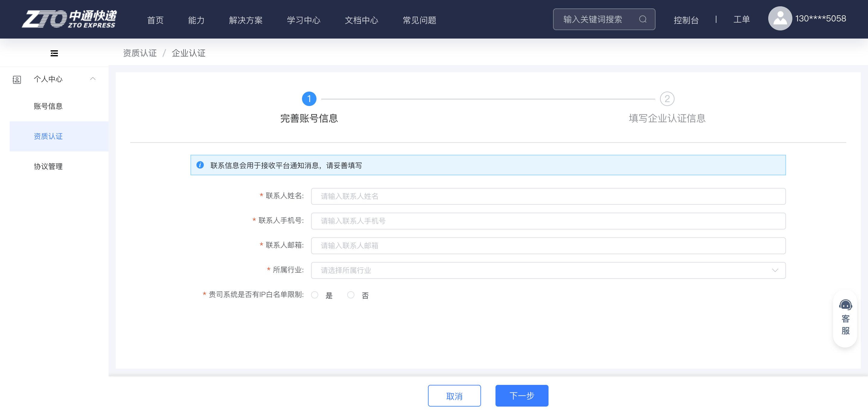Image resolution: width=868 pixels, height=415 pixels.
Task: Select the 是 radio for IP whitelist
Action: pyautogui.click(x=315, y=295)
